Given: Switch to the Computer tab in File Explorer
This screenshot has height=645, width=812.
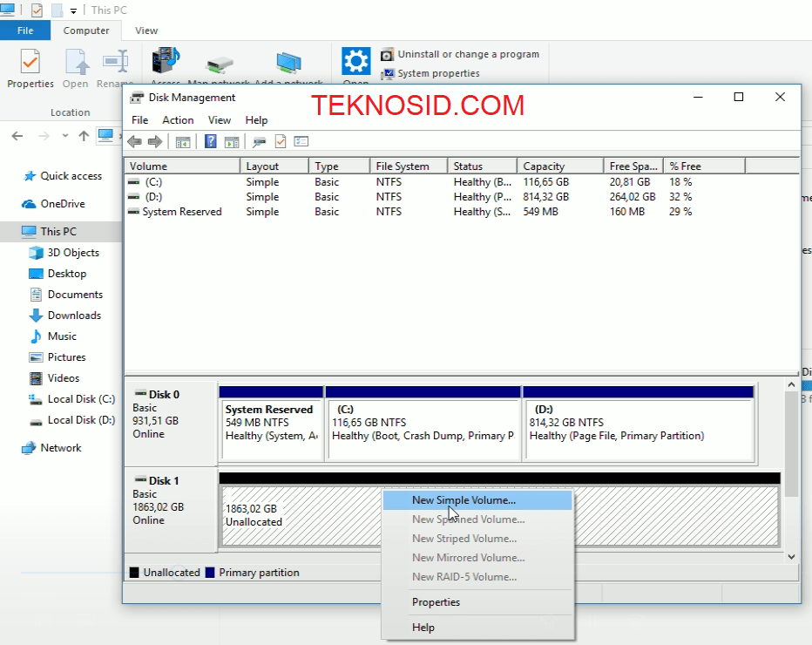Looking at the screenshot, I should [86, 31].
